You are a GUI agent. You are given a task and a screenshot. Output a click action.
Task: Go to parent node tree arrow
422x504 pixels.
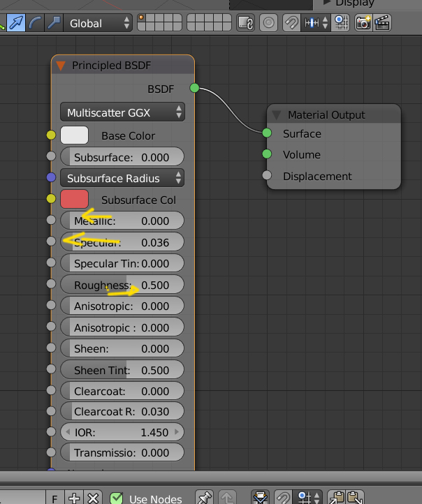click(227, 498)
